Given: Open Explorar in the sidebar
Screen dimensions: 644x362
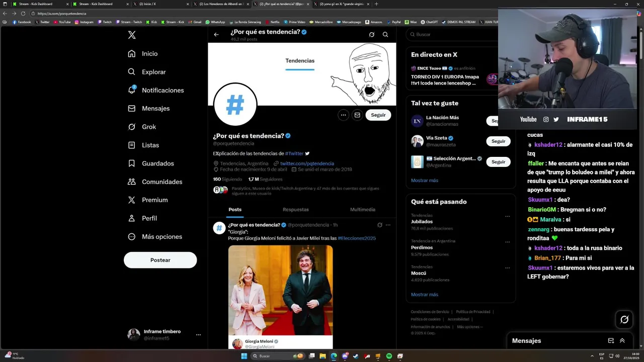Looking at the screenshot, I should coord(147,72).
